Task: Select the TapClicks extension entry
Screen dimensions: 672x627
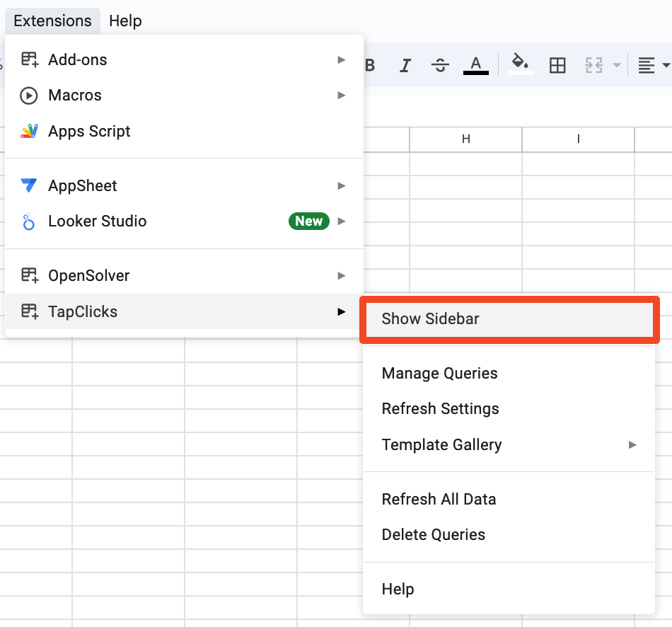Action: point(185,311)
